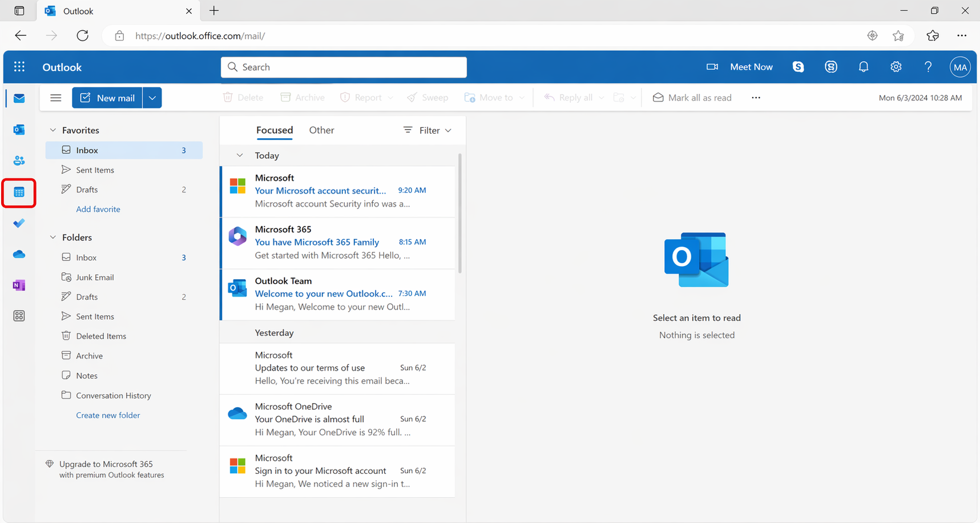
Task: Switch to the Other tab
Action: (321, 130)
